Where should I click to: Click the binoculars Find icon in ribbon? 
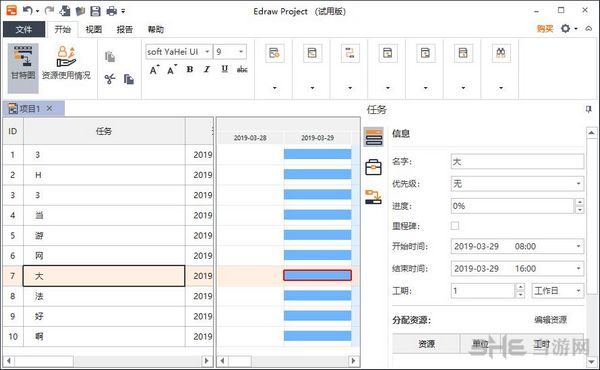tap(501, 53)
